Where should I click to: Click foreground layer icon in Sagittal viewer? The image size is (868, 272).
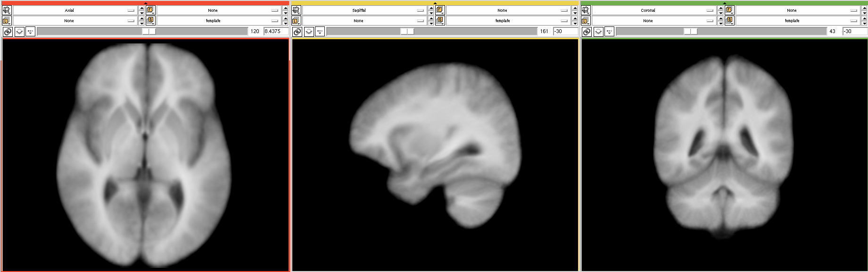tap(439, 10)
